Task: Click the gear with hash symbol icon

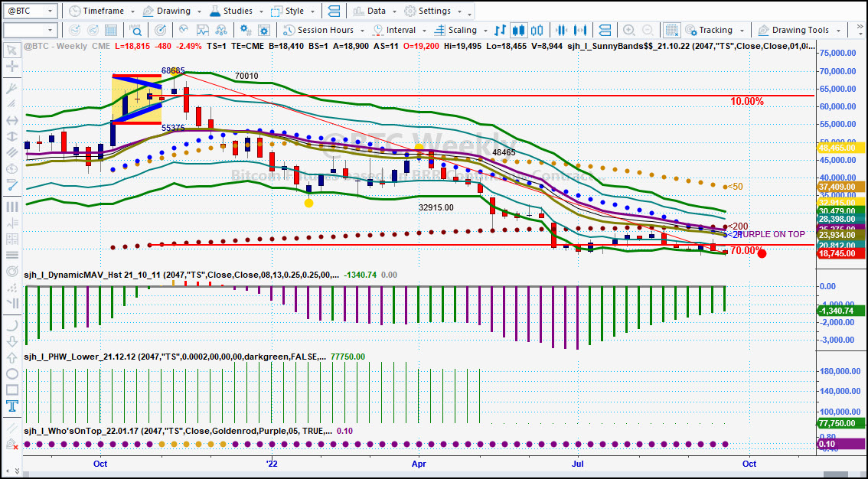Action: coord(245,30)
